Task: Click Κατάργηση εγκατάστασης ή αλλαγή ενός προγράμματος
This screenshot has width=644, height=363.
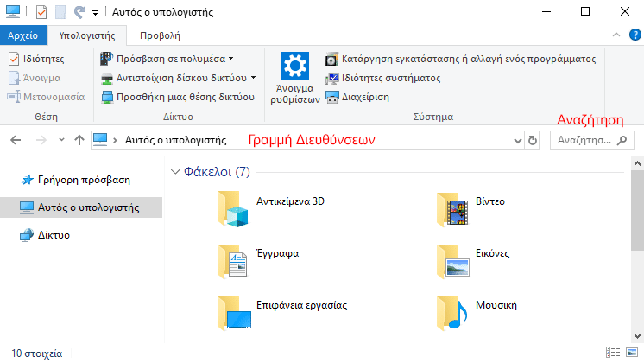Action: click(460, 59)
